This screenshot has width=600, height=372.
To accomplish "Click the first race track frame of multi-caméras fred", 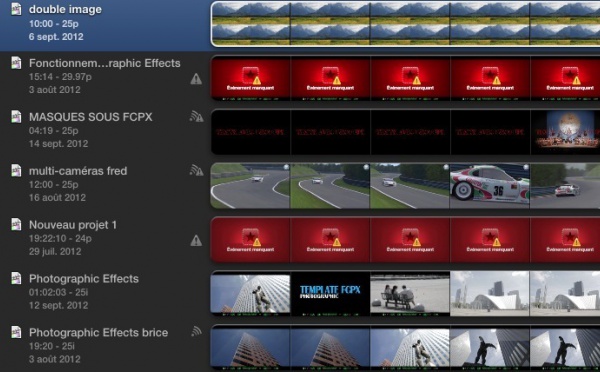I will (250, 186).
